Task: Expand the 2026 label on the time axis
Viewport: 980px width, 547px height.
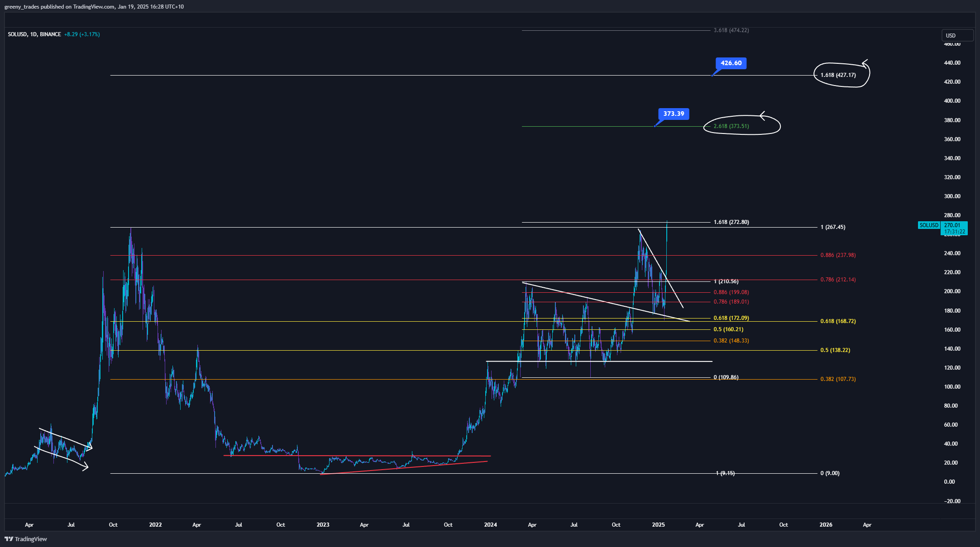Action: pyautogui.click(x=826, y=525)
